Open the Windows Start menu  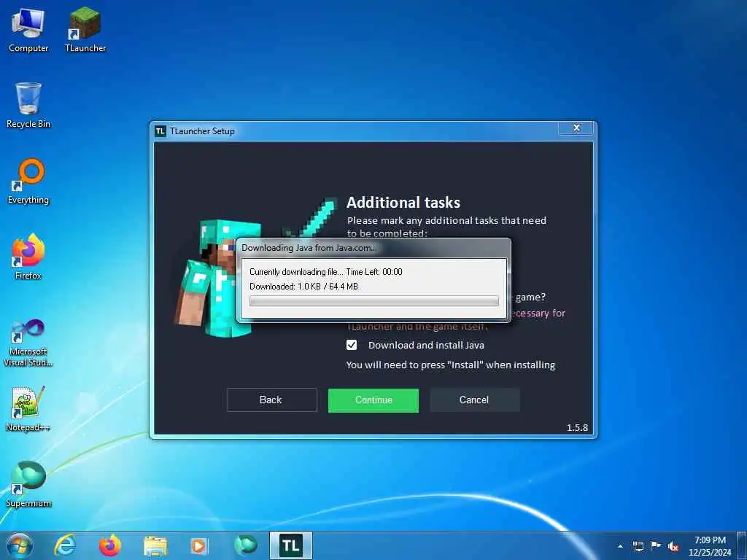(x=20, y=545)
